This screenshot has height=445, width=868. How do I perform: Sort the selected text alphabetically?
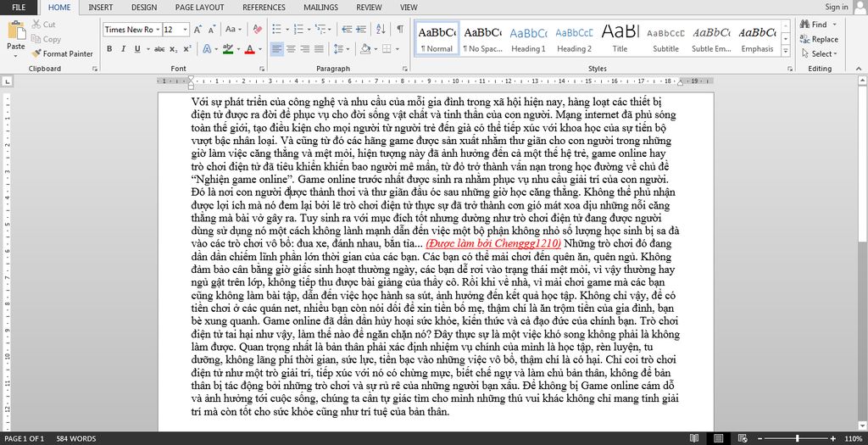[381, 30]
